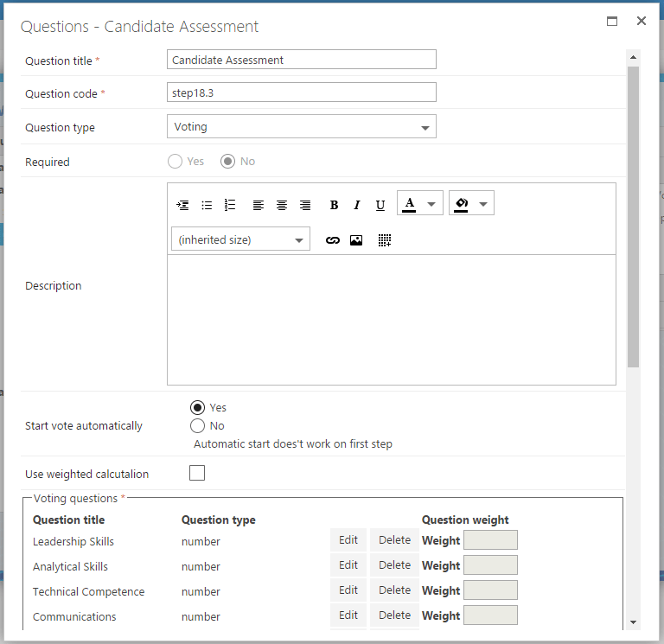
Task: Open the inherited size font dropdown
Action: coord(240,239)
